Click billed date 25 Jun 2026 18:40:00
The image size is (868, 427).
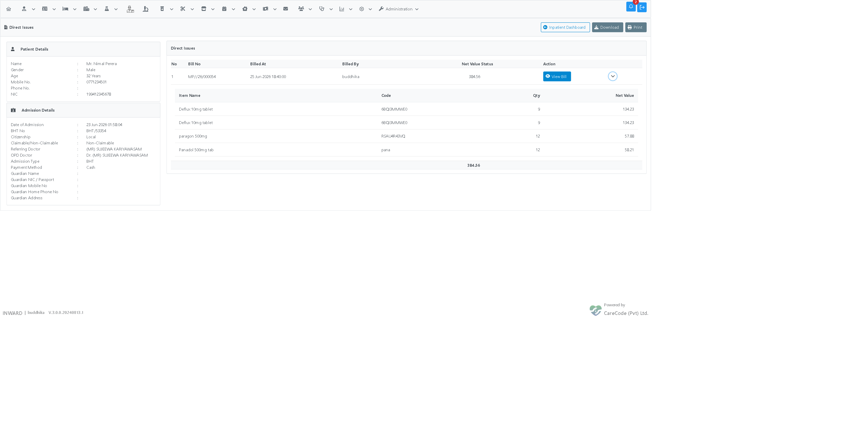pos(268,77)
